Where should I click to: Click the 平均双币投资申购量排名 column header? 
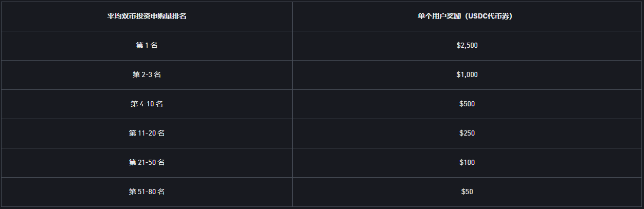point(147,16)
